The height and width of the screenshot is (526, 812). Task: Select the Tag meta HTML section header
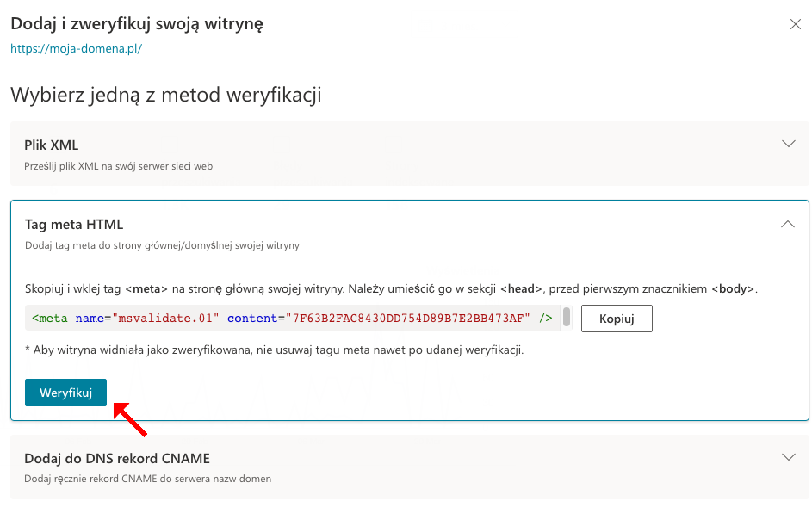tap(73, 224)
